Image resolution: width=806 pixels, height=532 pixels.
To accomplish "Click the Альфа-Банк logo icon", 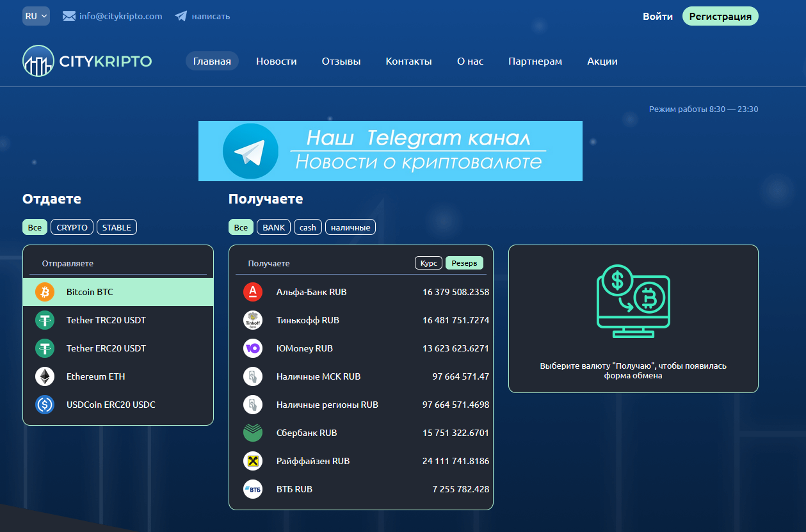I will pyautogui.click(x=252, y=291).
